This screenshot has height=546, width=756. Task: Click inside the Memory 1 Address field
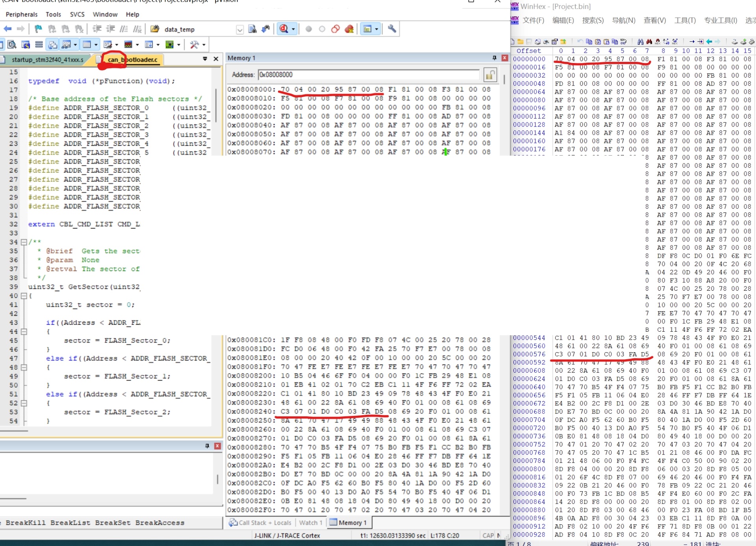point(354,75)
